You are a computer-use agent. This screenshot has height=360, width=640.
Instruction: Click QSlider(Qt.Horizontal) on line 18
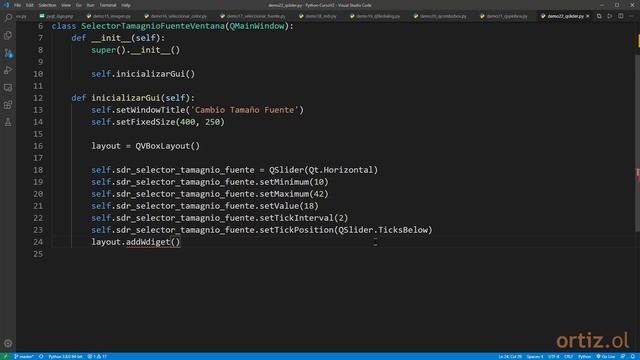coord(323,170)
